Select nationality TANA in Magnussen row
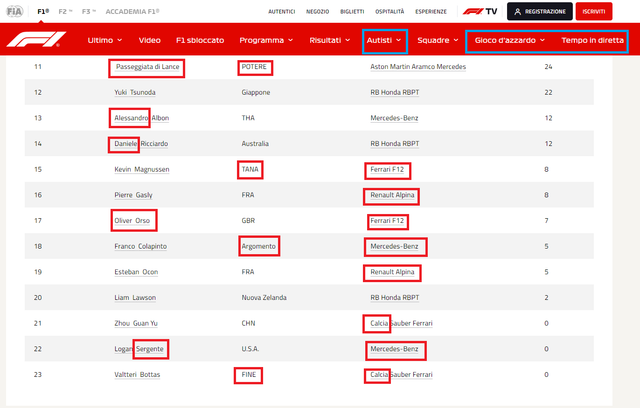This screenshot has height=408, width=640. [250, 169]
